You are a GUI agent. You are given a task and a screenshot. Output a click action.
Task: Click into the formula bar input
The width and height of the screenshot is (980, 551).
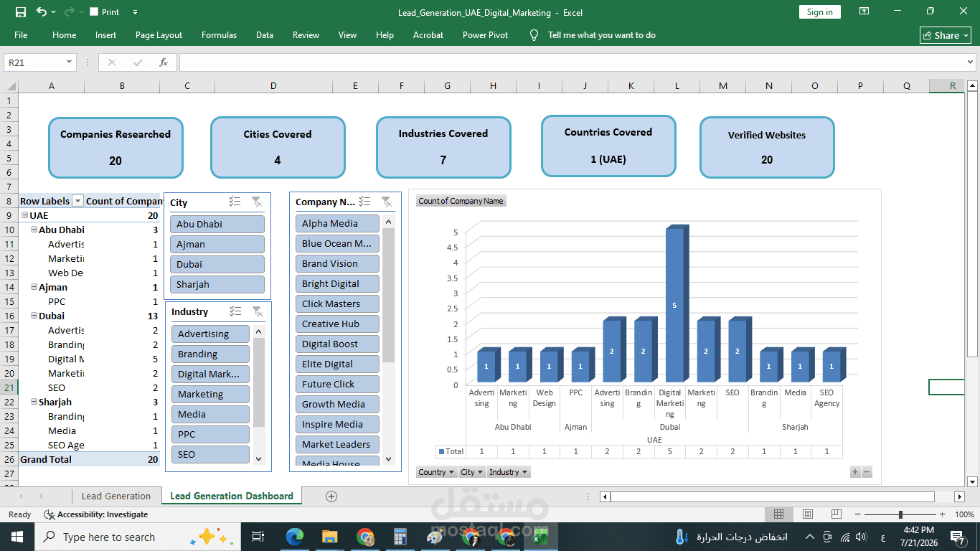(573, 62)
